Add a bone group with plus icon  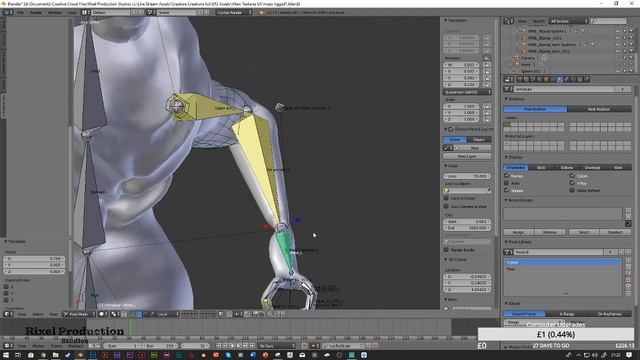pyautogui.click(x=628, y=211)
